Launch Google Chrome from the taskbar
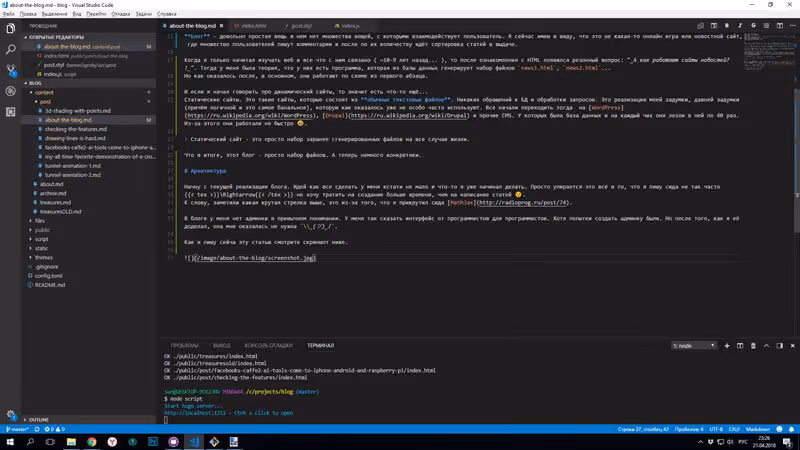The image size is (800, 450). (x=91, y=442)
